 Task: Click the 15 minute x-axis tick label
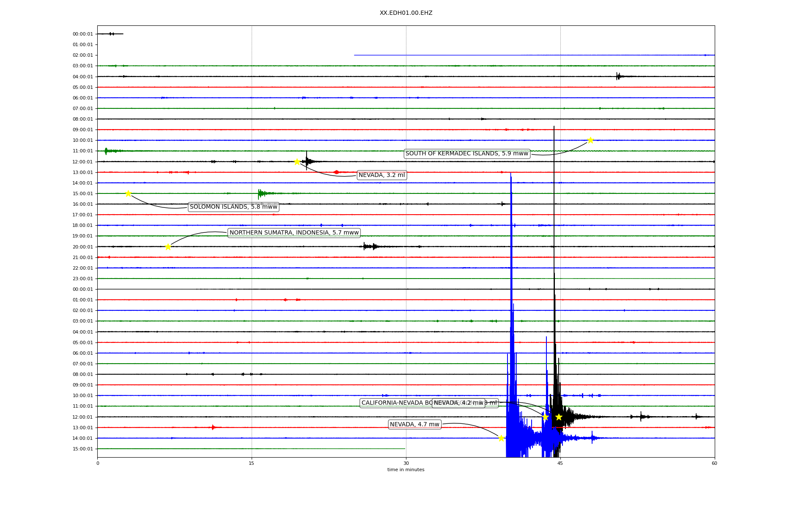point(252,463)
